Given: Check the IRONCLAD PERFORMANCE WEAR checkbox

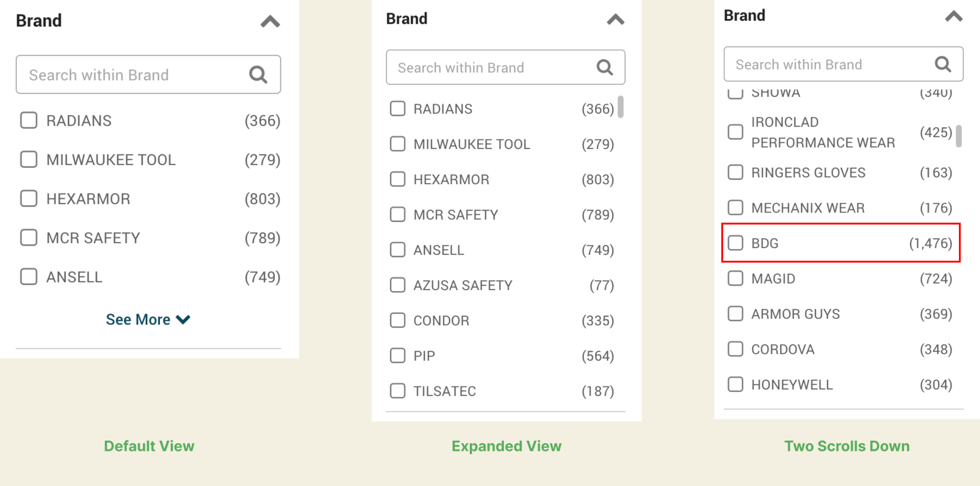Looking at the screenshot, I should click(x=735, y=132).
